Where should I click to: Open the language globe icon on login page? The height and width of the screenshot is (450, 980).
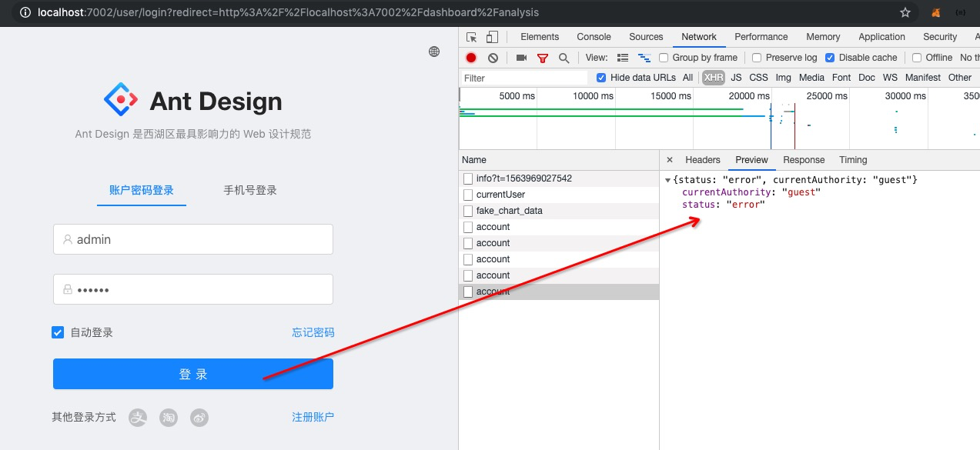pos(434,52)
